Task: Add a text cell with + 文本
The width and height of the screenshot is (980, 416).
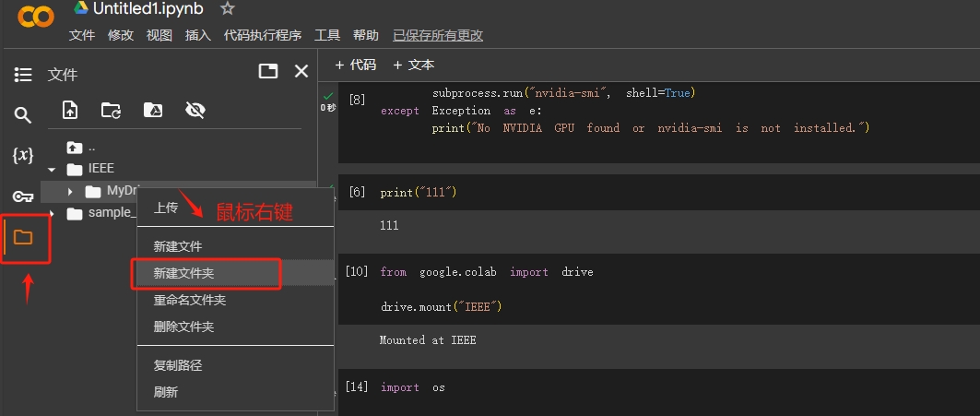Action: tap(413, 65)
